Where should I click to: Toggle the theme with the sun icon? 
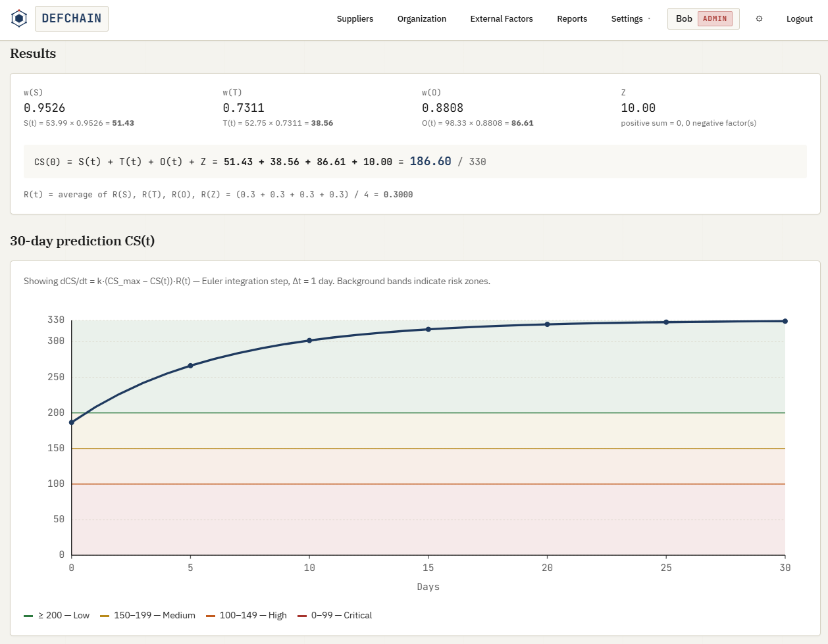coord(759,19)
